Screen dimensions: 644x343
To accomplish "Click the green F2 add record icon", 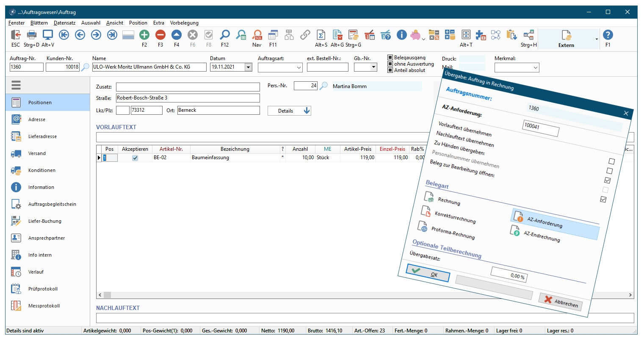I will (144, 35).
